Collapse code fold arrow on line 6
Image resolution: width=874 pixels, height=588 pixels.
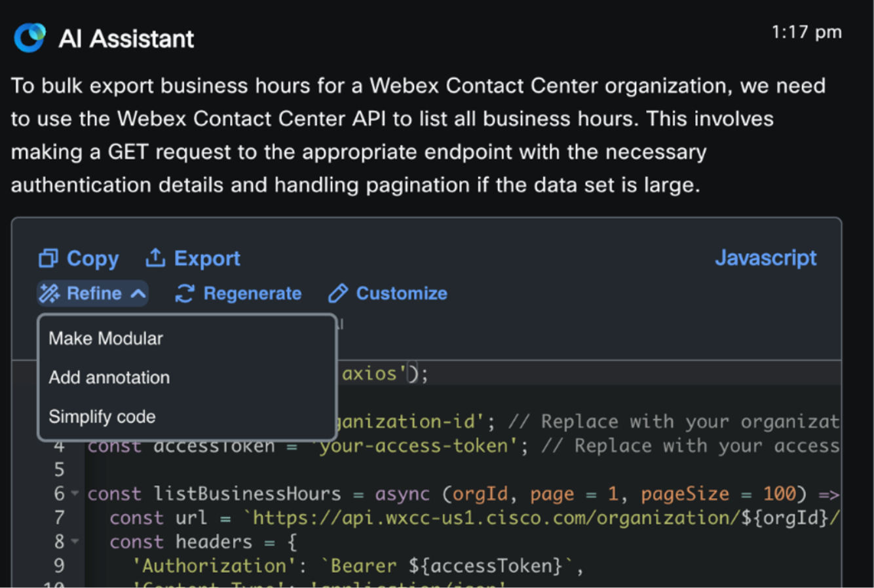click(x=75, y=493)
